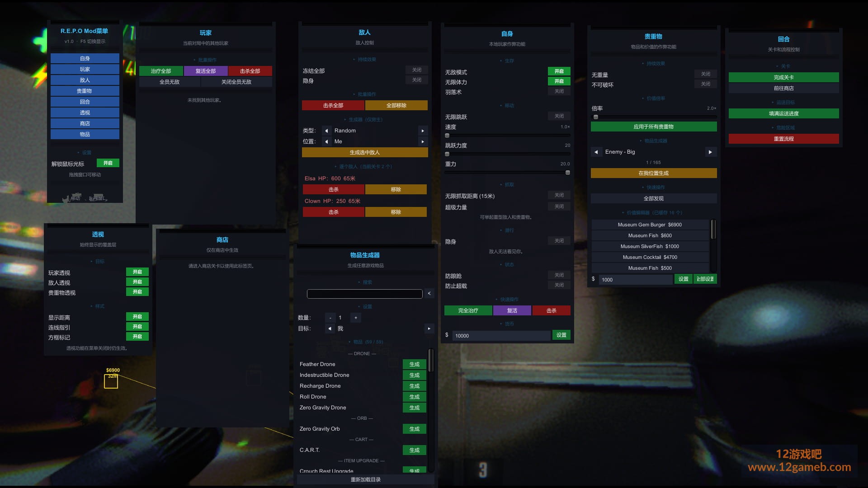Screen dimensions: 868x488
Task: Open the 敌人 tab in mod menu
Action: click(x=85, y=80)
